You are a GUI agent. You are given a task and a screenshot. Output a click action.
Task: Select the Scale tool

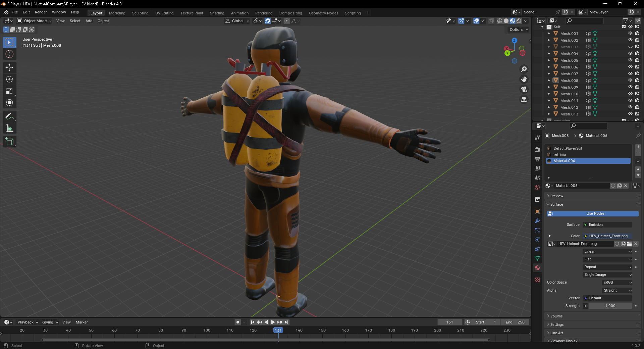pos(9,91)
